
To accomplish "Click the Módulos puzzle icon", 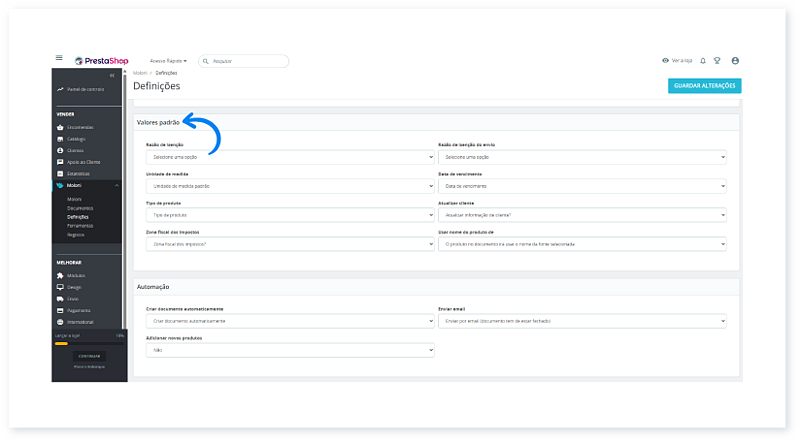I will (x=60, y=275).
